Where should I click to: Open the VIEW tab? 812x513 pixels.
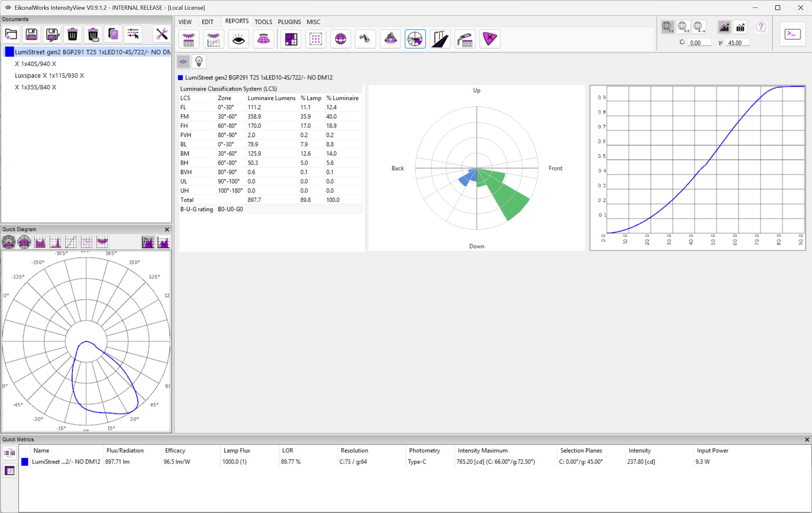[185, 22]
